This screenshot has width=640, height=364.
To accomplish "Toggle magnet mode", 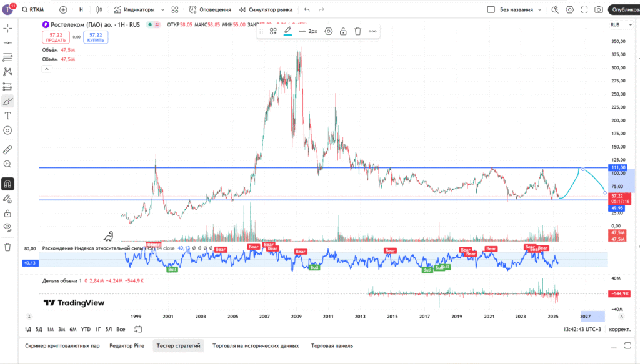I will click(x=7, y=184).
